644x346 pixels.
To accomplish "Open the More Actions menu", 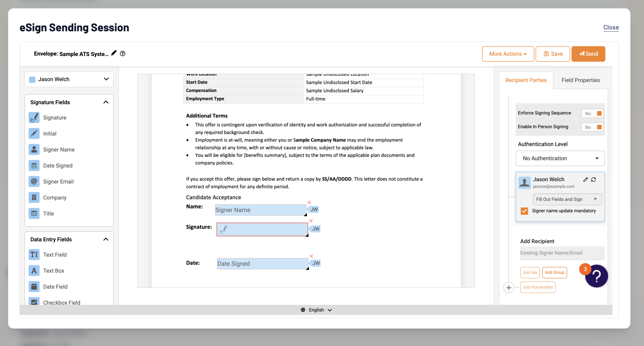I will (x=508, y=54).
